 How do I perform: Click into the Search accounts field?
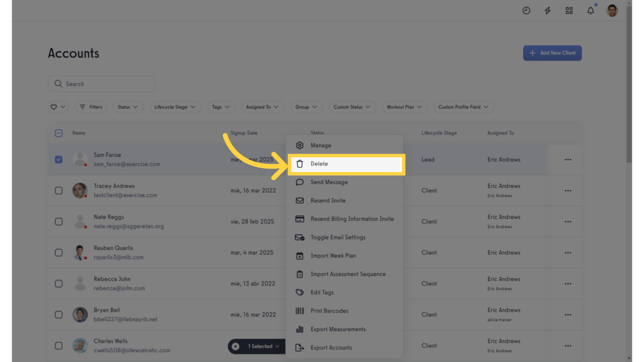[x=101, y=84]
